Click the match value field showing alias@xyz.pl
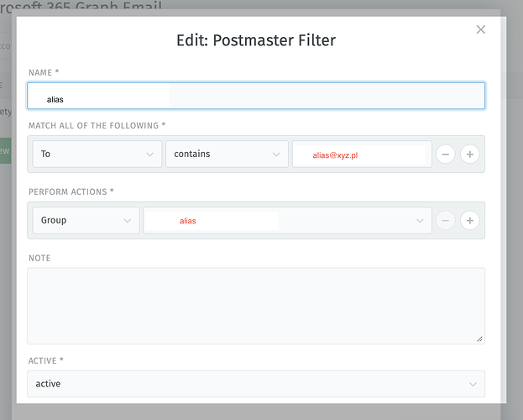Screen dimensions: 523x420 [361, 155]
